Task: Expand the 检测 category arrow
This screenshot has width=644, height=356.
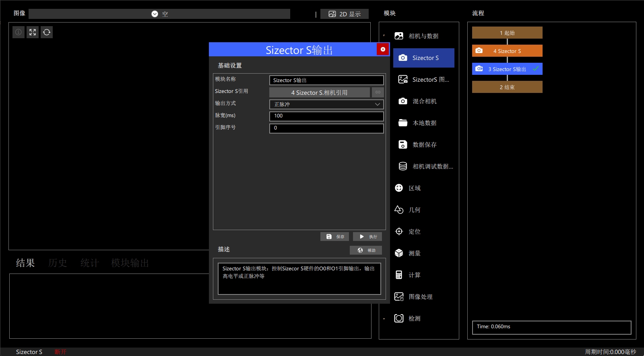Action: pos(384,319)
